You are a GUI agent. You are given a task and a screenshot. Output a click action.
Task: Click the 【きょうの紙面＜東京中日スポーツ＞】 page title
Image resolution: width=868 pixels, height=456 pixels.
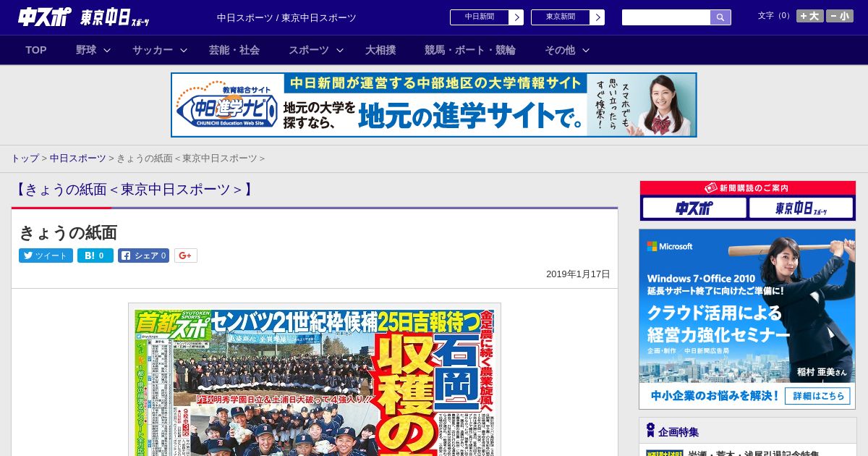(x=134, y=190)
